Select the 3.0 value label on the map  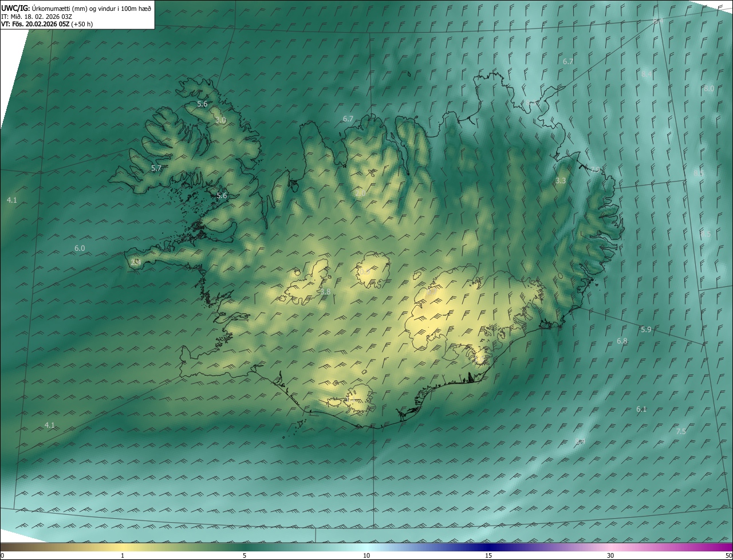[x=220, y=120]
